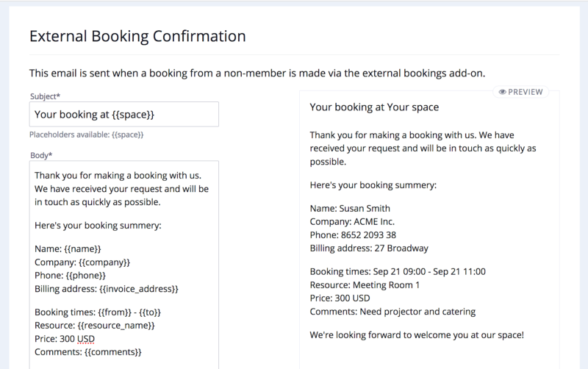Click the eye icon beside Preview
The width and height of the screenshot is (588, 369).
tap(503, 92)
